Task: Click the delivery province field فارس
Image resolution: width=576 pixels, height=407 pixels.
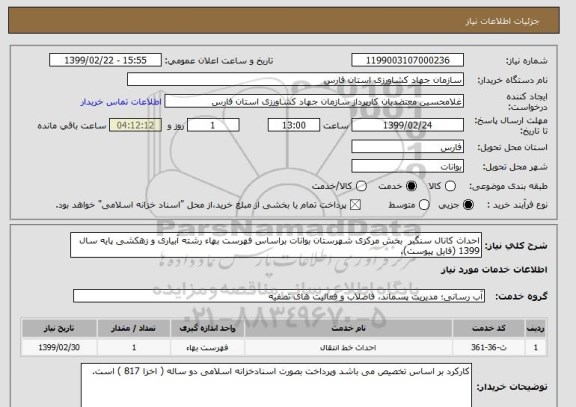Action: [x=407, y=147]
